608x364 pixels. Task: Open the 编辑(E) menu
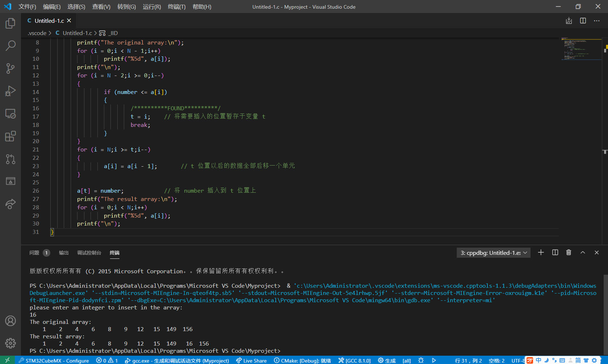coord(52,7)
